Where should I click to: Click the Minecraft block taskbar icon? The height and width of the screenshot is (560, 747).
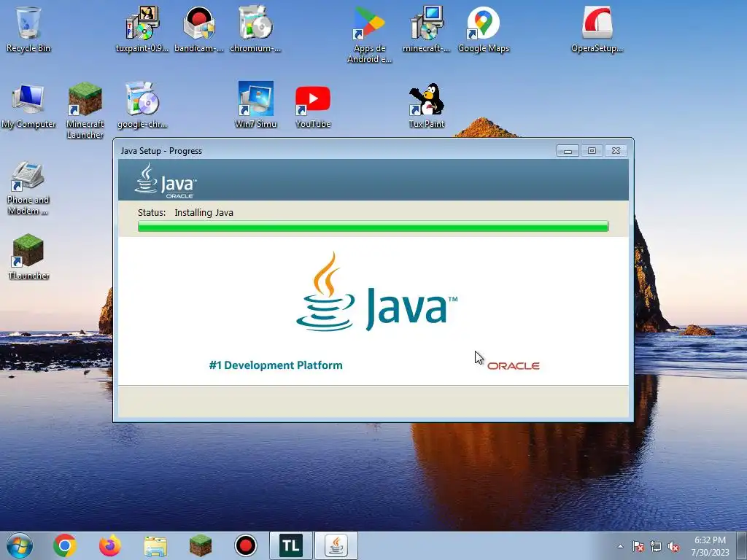(201, 545)
